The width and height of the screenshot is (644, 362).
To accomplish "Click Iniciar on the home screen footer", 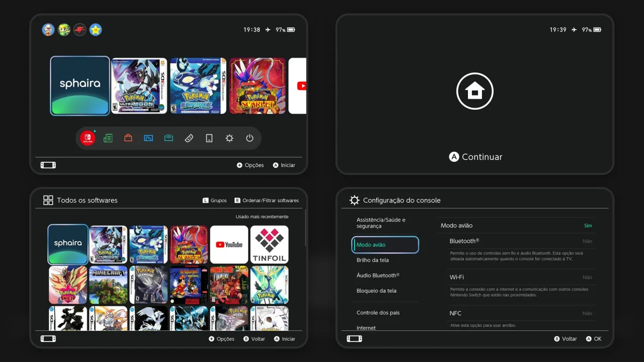I will 284,165.
